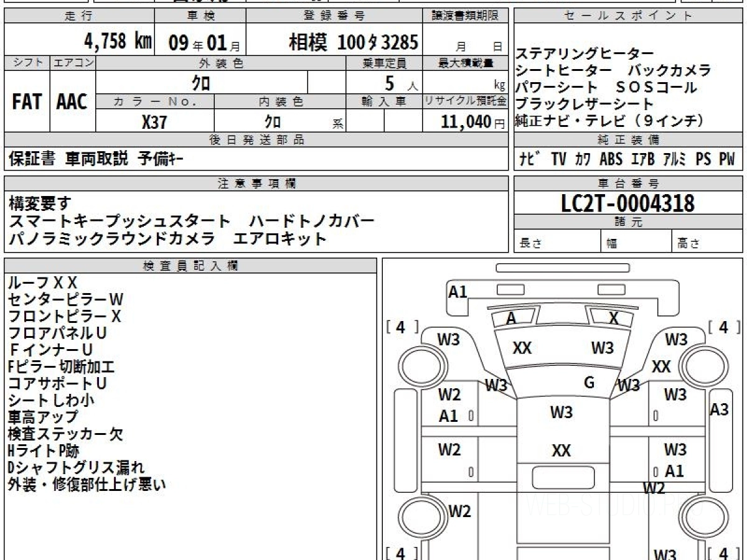
Task: Click the エアロキット note
Action: point(280,238)
